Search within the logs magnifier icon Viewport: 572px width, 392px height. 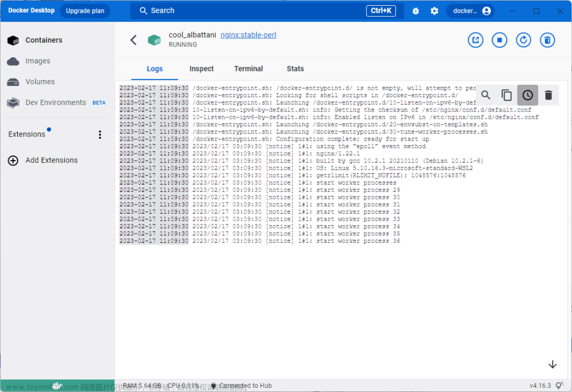coord(486,95)
